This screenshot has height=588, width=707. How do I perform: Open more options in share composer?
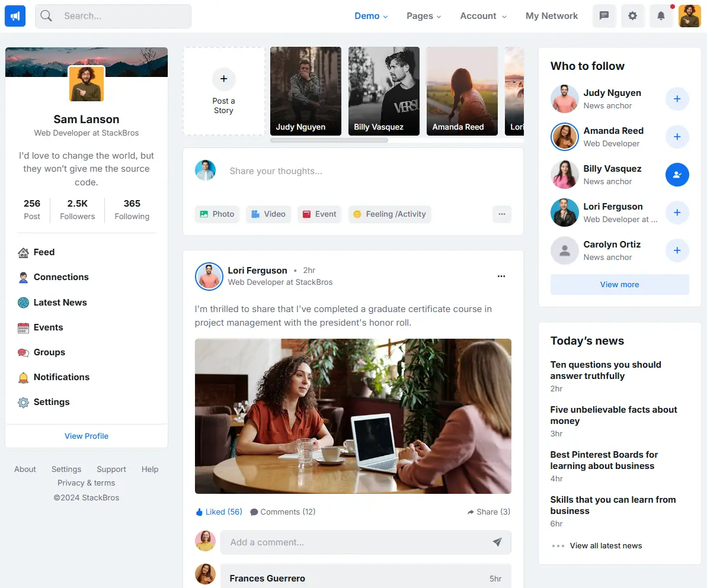[x=502, y=214]
